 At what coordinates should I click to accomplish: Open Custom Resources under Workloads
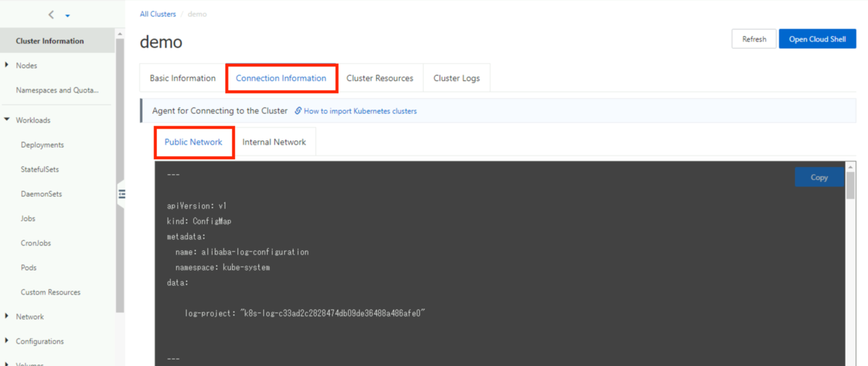pyautogui.click(x=51, y=292)
